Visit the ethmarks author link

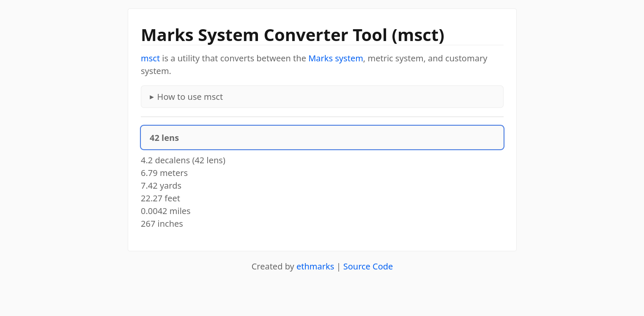(x=315, y=267)
